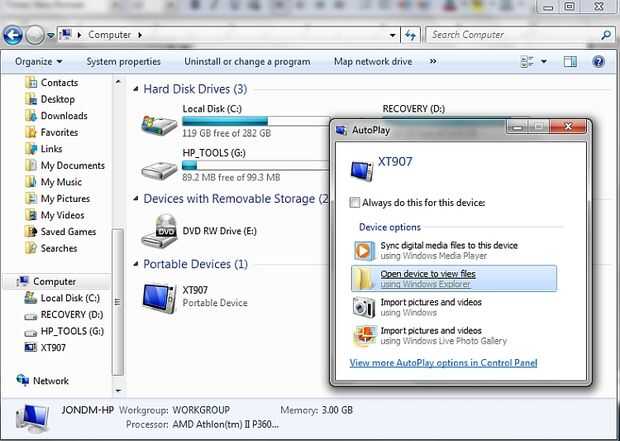Viewport: 620px width, 441px height.
Task: Select the DVD RW Drive (E:) icon
Action: pyautogui.click(x=159, y=231)
